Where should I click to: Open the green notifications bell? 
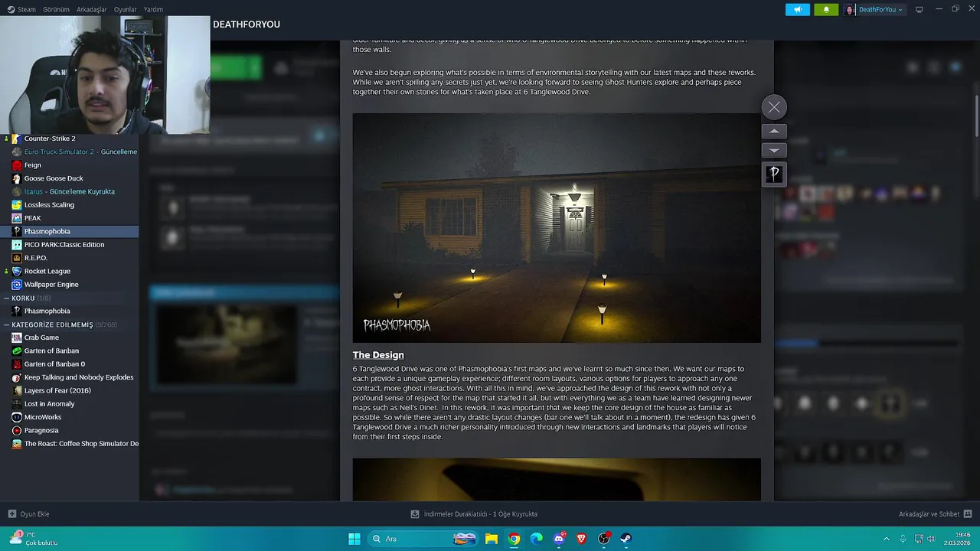826,9
